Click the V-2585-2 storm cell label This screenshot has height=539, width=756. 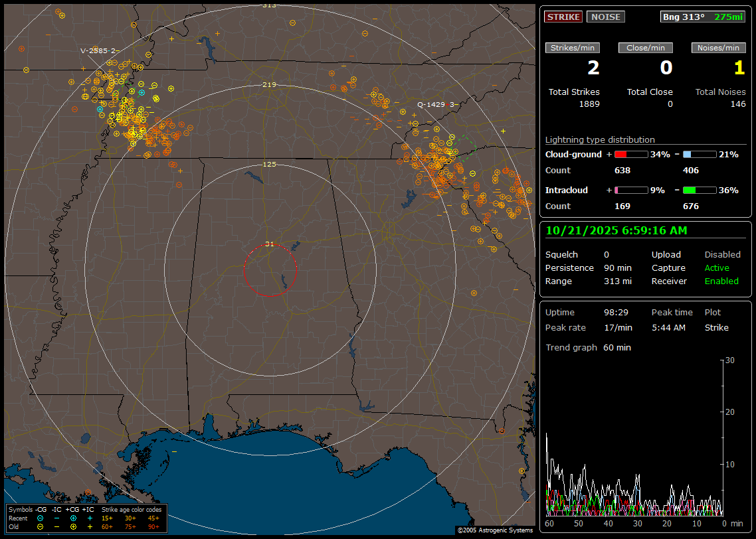98,50
